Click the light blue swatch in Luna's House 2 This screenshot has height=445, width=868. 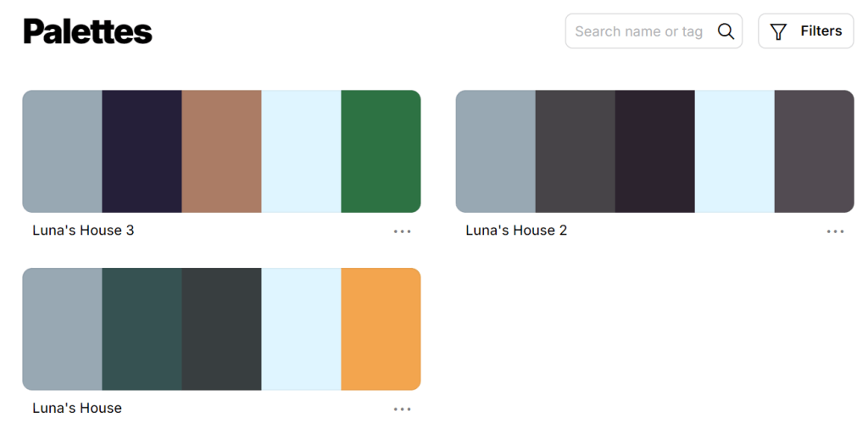(734, 151)
